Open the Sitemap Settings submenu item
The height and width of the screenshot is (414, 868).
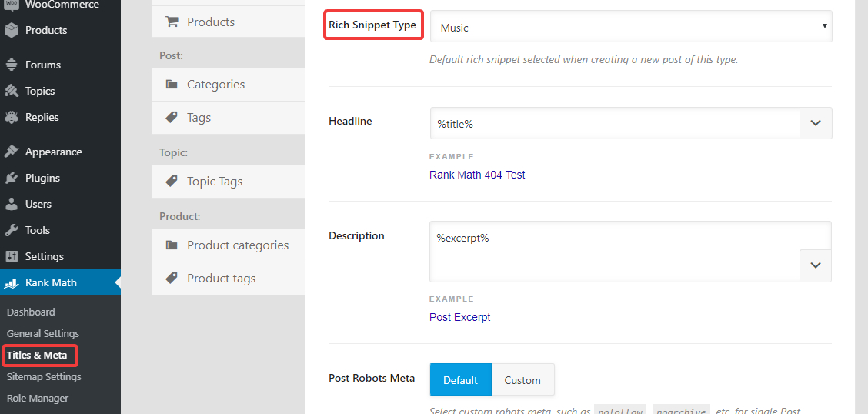pos(44,376)
